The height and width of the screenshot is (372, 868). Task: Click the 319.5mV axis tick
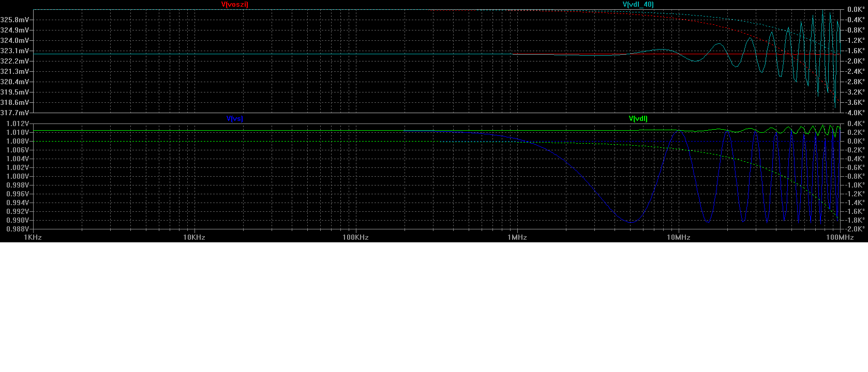click(14, 92)
